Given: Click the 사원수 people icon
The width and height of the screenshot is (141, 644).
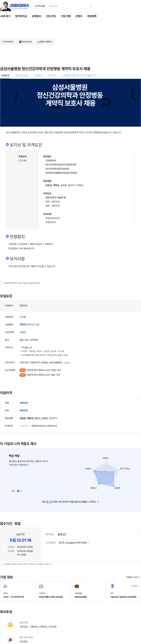Looking at the screenshot, I should (x=5, y=586).
